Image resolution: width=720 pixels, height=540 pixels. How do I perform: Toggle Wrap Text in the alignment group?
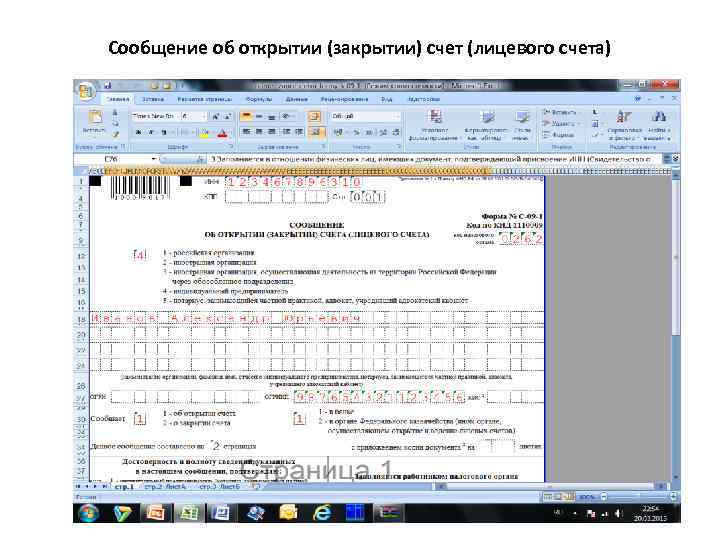(315, 116)
